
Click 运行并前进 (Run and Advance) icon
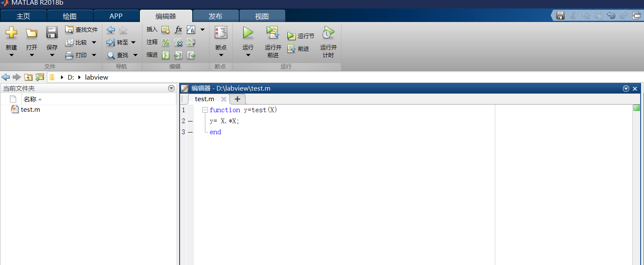pyautogui.click(x=273, y=33)
